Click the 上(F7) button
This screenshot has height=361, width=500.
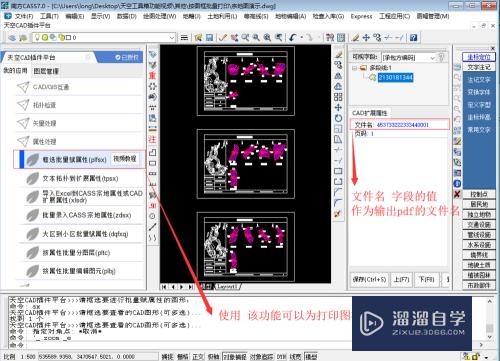pos(401,279)
